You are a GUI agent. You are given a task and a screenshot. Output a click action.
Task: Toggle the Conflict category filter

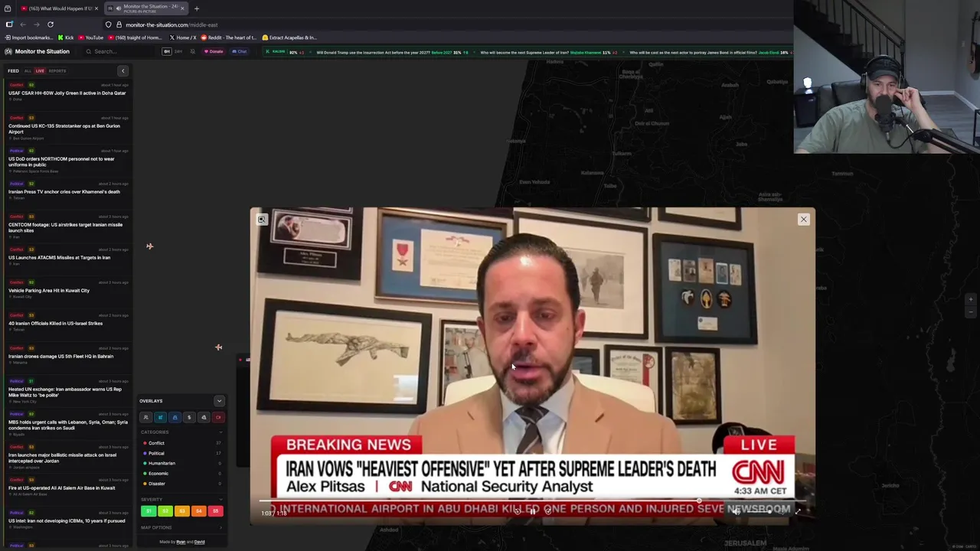pyautogui.click(x=181, y=443)
